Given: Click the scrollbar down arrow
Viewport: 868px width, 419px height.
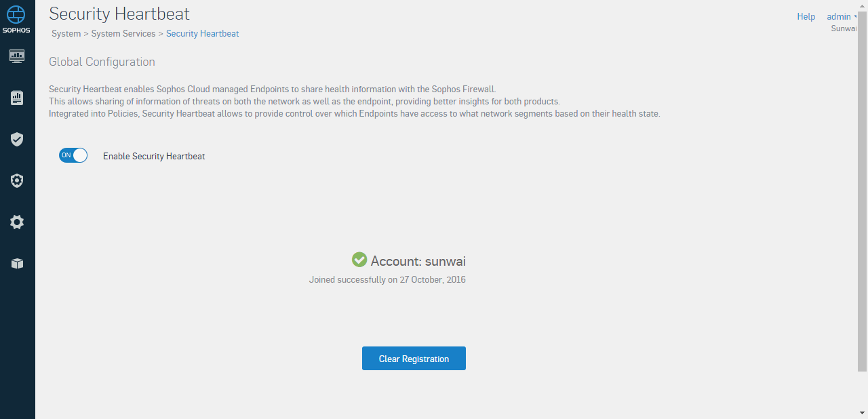Looking at the screenshot, I should (862, 412).
